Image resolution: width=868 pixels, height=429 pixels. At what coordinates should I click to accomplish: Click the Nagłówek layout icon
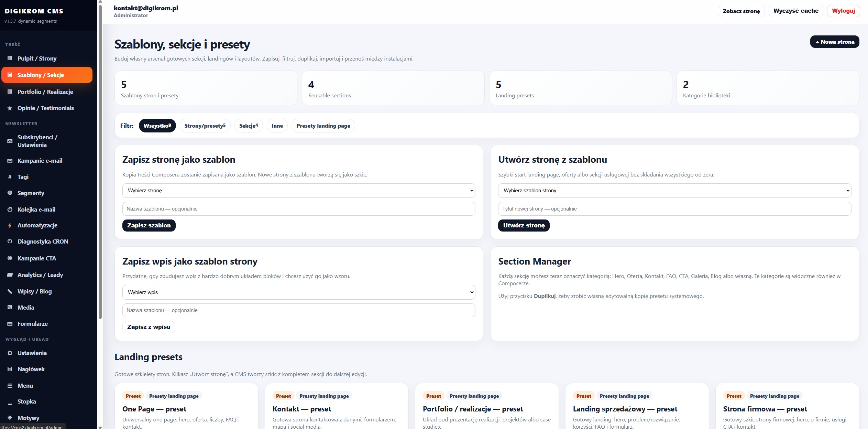click(x=10, y=369)
